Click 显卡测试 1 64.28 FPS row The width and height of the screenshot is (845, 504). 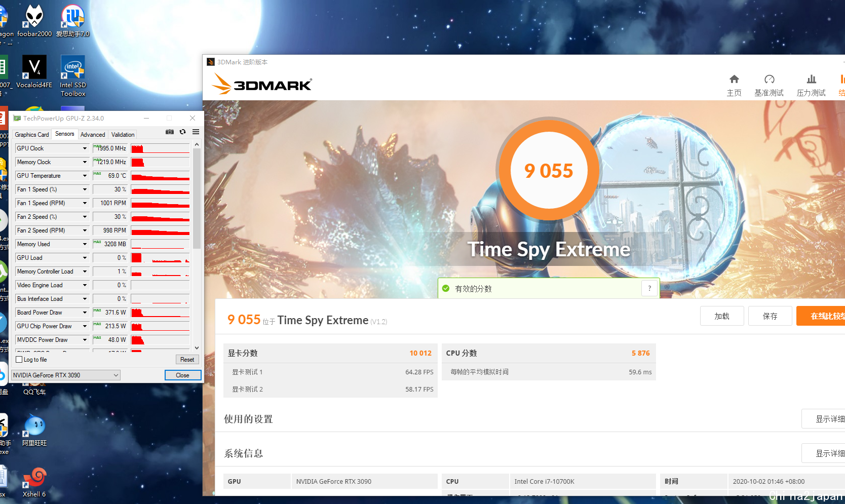(330, 372)
